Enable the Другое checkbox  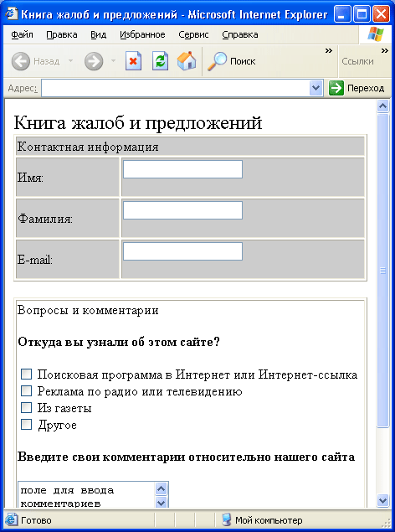coord(26,424)
